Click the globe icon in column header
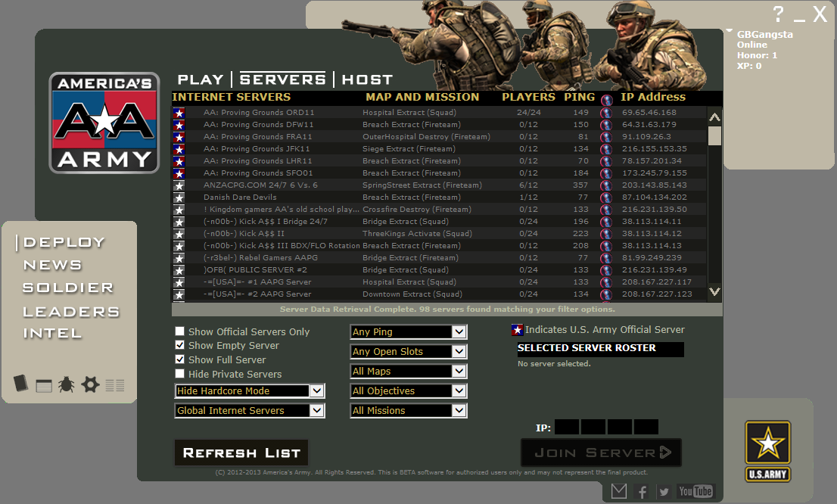This screenshot has width=837, height=504. click(x=606, y=99)
